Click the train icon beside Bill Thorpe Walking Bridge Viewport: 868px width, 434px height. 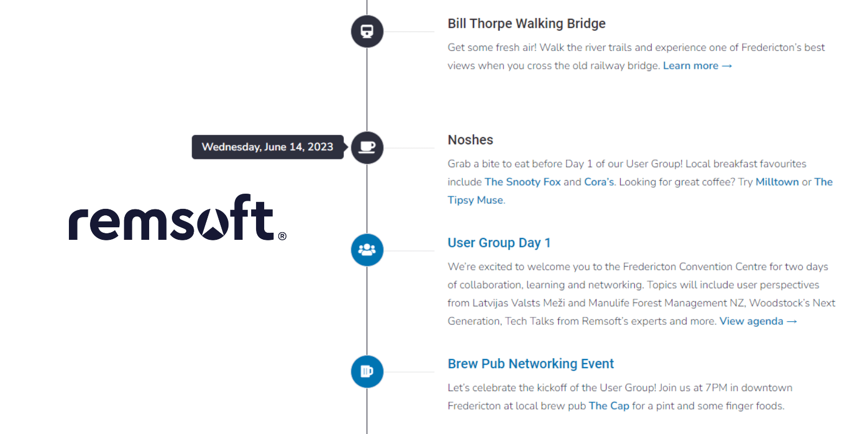click(367, 31)
